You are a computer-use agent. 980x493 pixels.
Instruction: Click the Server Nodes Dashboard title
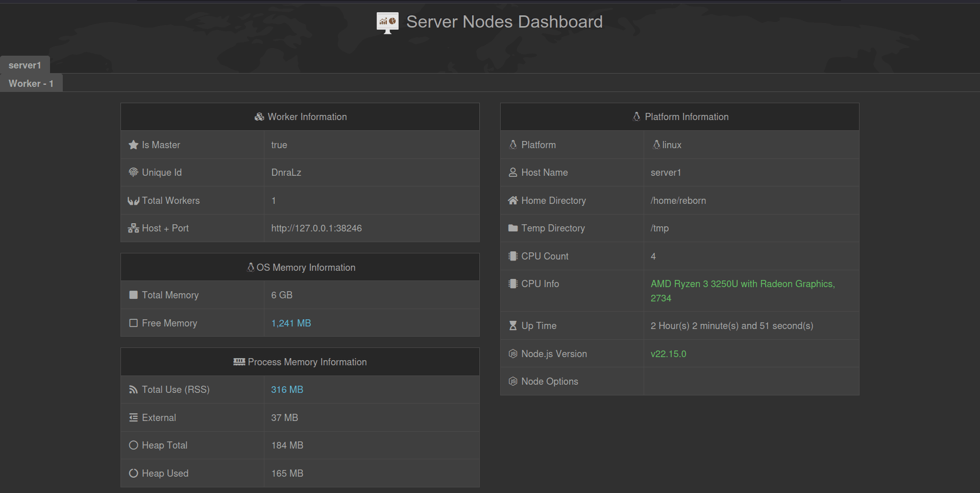point(504,21)
